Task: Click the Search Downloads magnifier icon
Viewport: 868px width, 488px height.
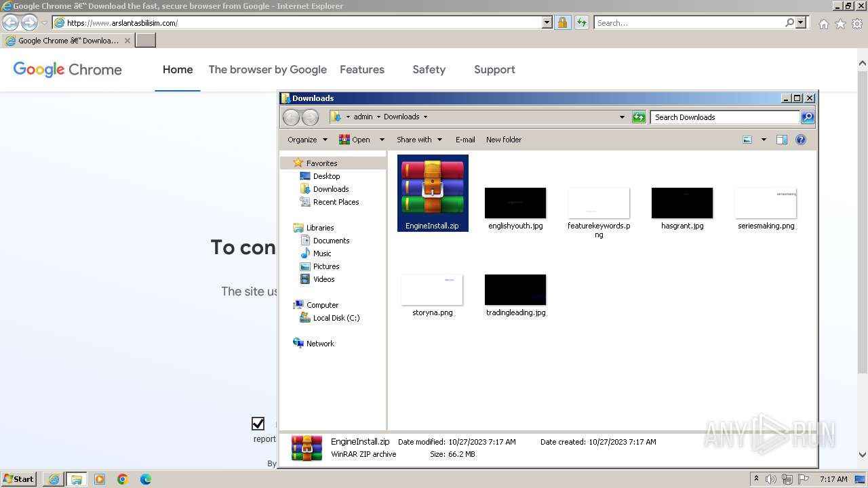Action: coord(807,117)
